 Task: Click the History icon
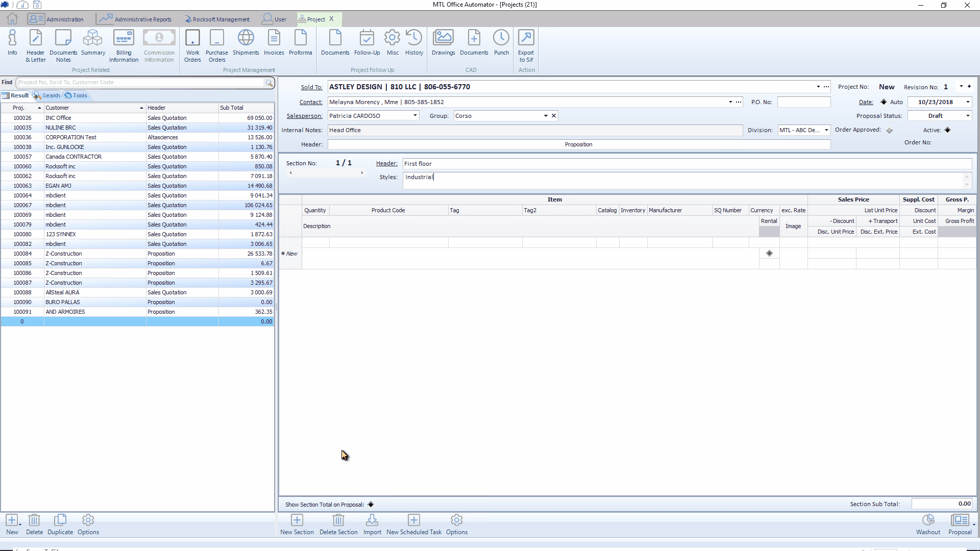pos(414,43)
